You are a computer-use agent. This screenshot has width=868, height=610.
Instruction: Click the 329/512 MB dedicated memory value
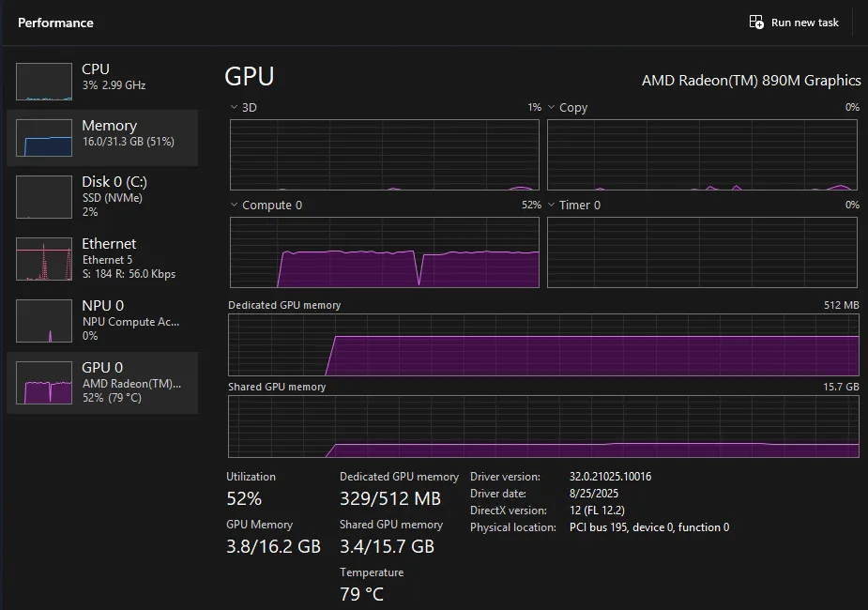[x=390, y=498]
